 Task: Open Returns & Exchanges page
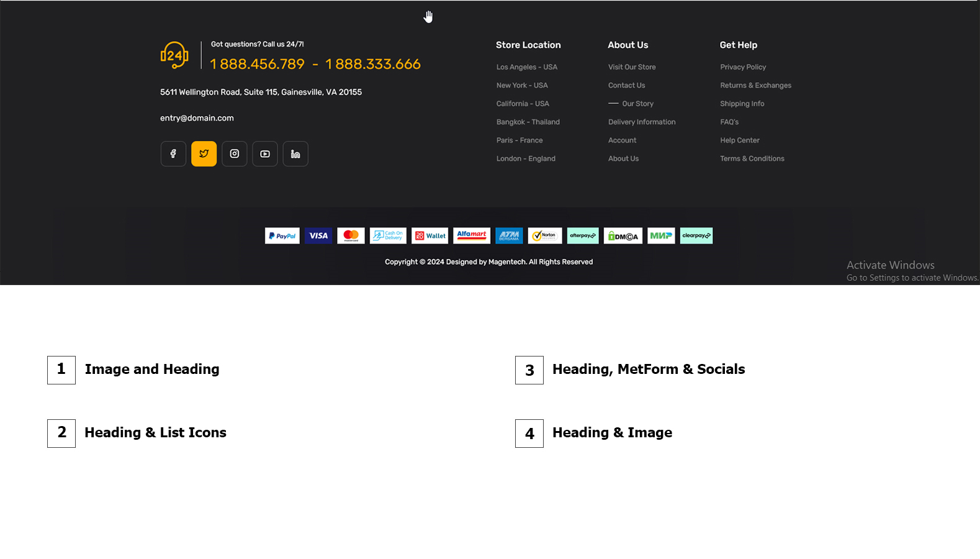click(x=755, y=86)
